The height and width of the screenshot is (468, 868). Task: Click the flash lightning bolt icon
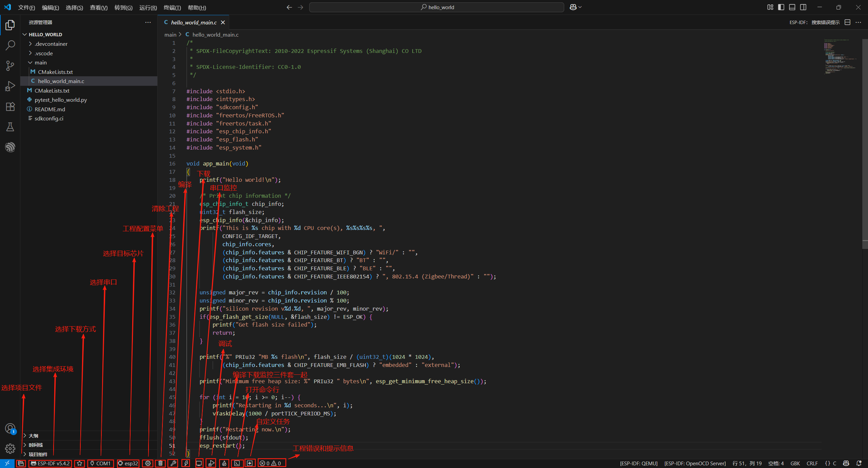186,463
